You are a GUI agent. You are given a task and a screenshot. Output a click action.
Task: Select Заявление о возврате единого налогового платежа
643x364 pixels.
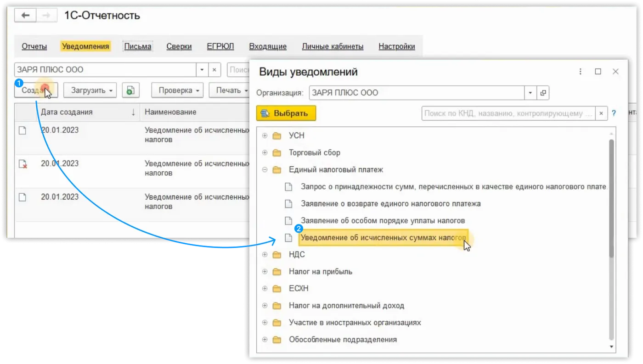point(390,203)
